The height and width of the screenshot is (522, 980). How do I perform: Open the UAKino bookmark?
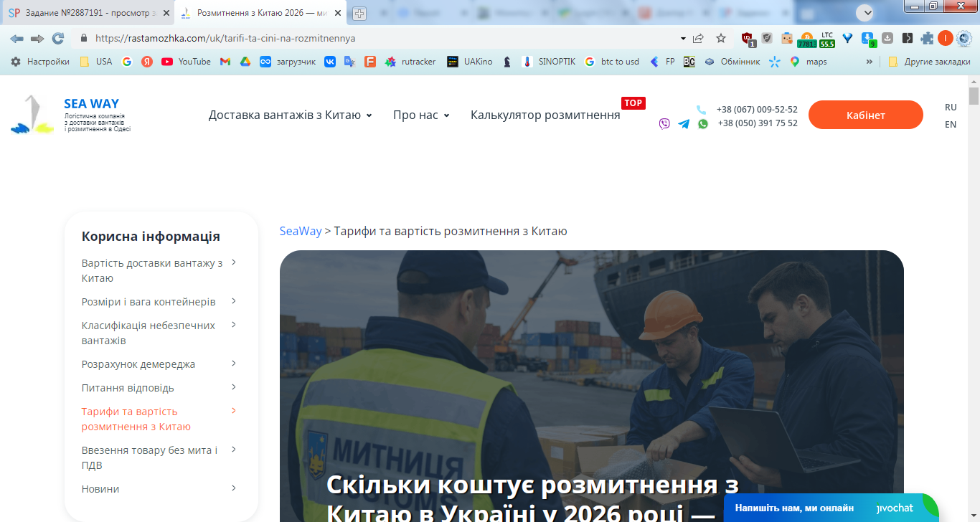click(x=470, y=62)
